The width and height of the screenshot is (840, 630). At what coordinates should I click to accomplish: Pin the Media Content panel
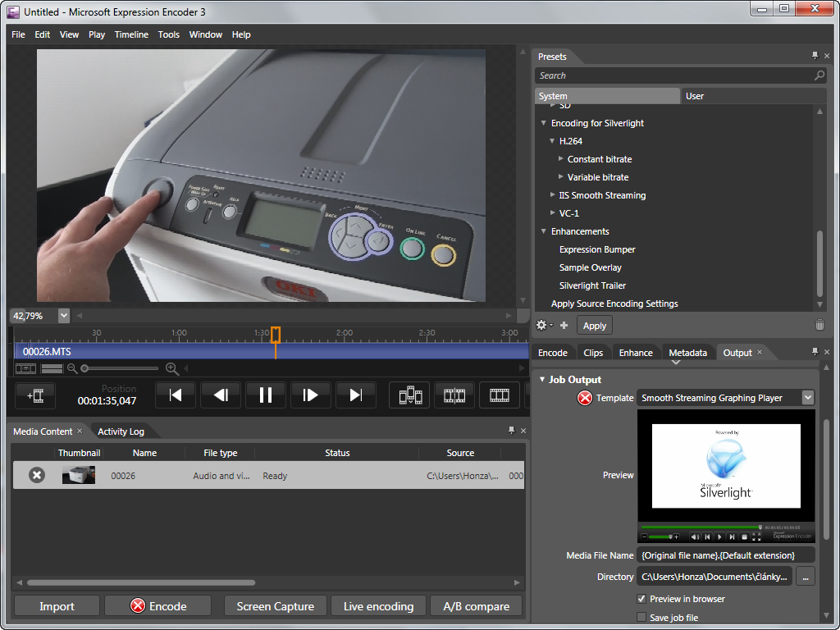pos(511,430)
